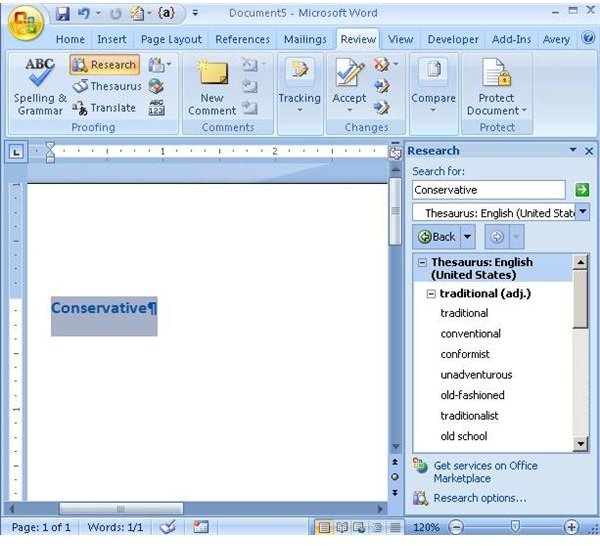Close the Research task pane
The height and width of the screenshot is (546, 600).
tap(589, 151)
